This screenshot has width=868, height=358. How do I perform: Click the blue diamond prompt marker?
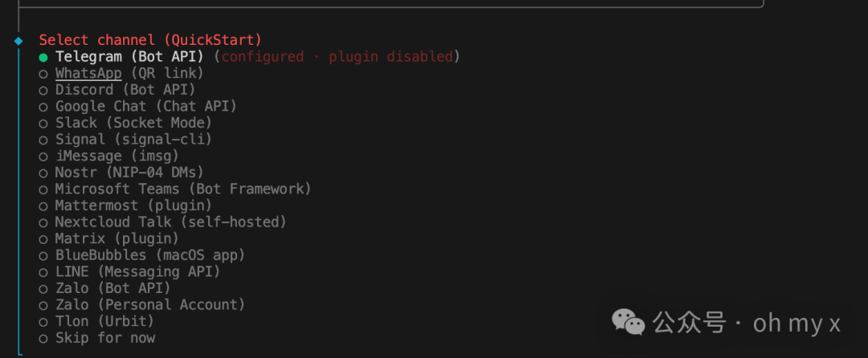[19, 40]
